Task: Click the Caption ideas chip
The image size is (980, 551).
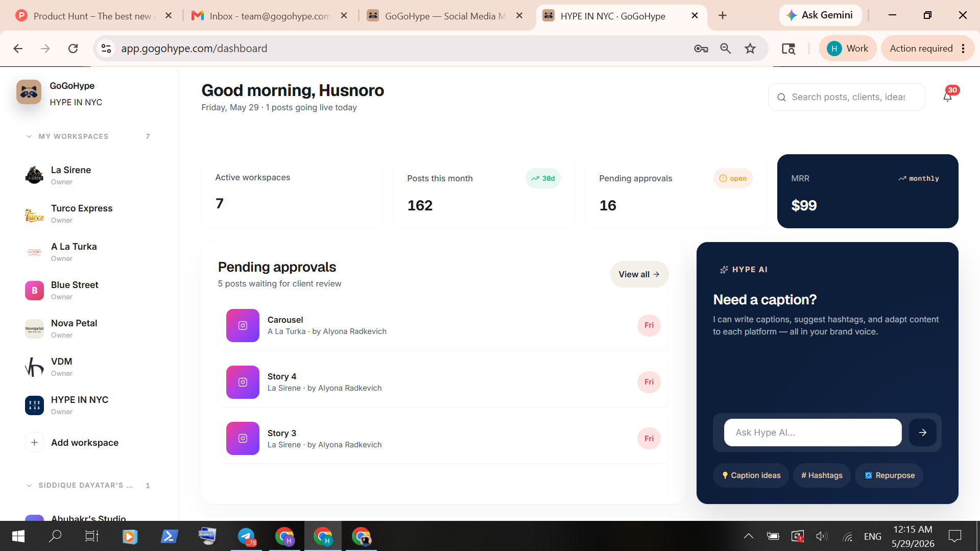Action: coord(751,475)
